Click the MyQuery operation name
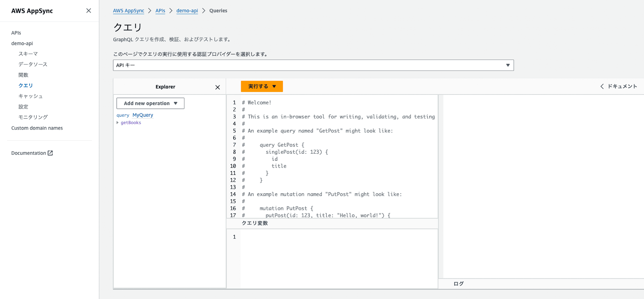Viewport: 644px width, 299px height. pyautogui.click(x=143, y=115)
